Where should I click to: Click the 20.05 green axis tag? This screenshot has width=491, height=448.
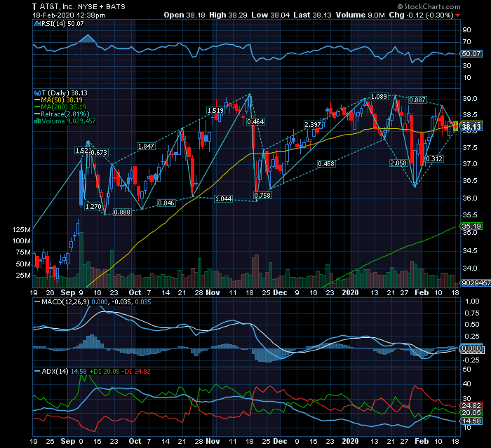(471, 413)
